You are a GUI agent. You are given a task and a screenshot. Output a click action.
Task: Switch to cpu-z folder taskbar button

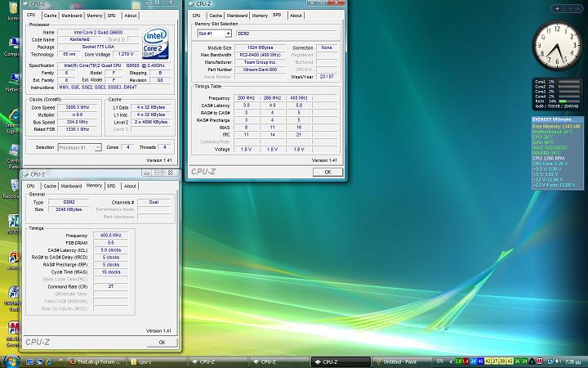click(156, 361)
